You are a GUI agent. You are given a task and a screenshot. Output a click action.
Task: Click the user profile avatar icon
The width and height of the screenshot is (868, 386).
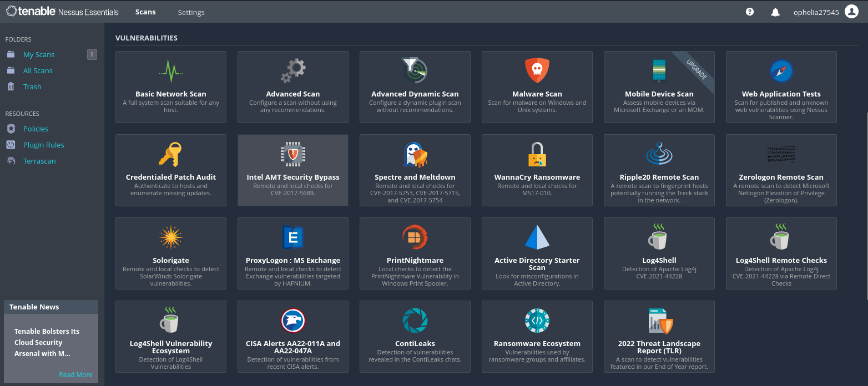click(x=851, y=12)
